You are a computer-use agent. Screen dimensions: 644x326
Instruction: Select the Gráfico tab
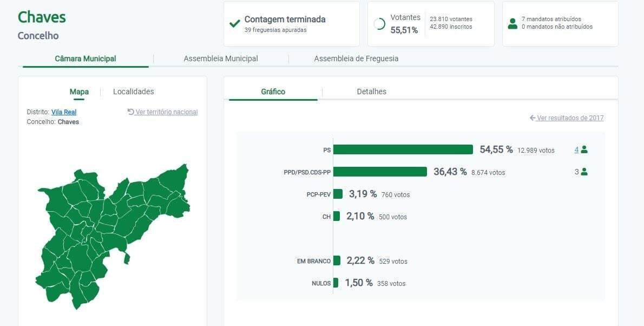click(273, 92)
